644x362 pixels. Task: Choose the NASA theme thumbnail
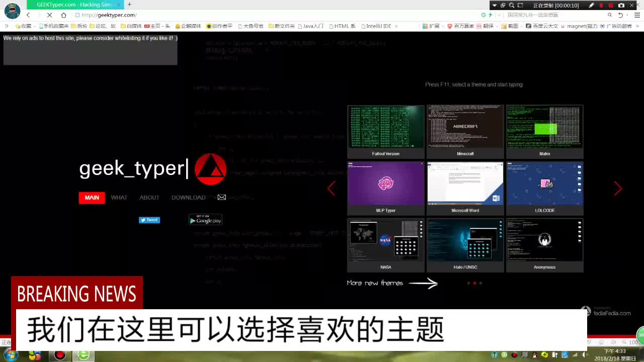click(x=386, y=245)
